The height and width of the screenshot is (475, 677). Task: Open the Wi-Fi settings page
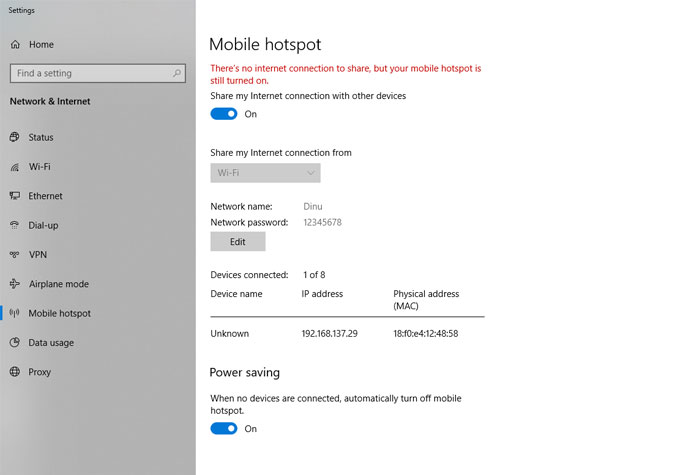(x=40, y=167)
